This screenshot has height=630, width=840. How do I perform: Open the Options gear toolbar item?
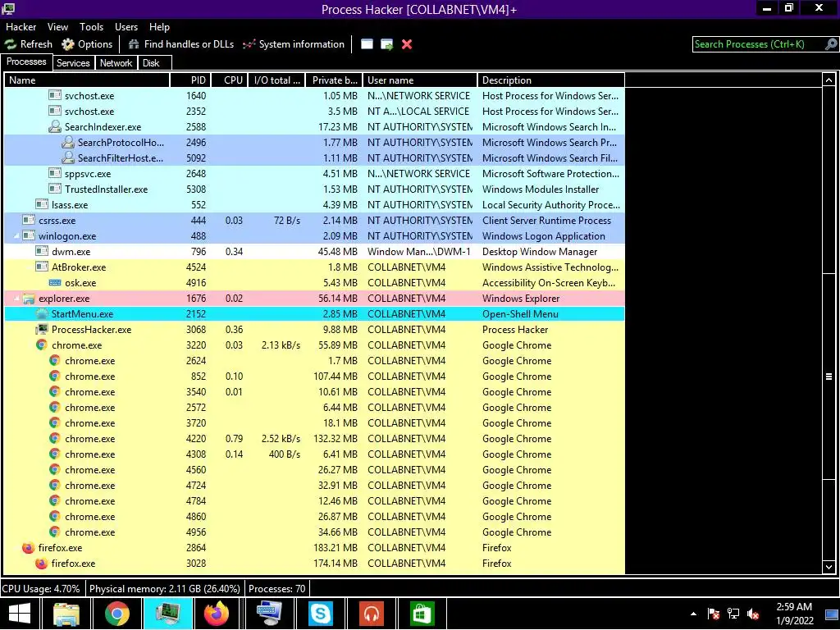87,44
